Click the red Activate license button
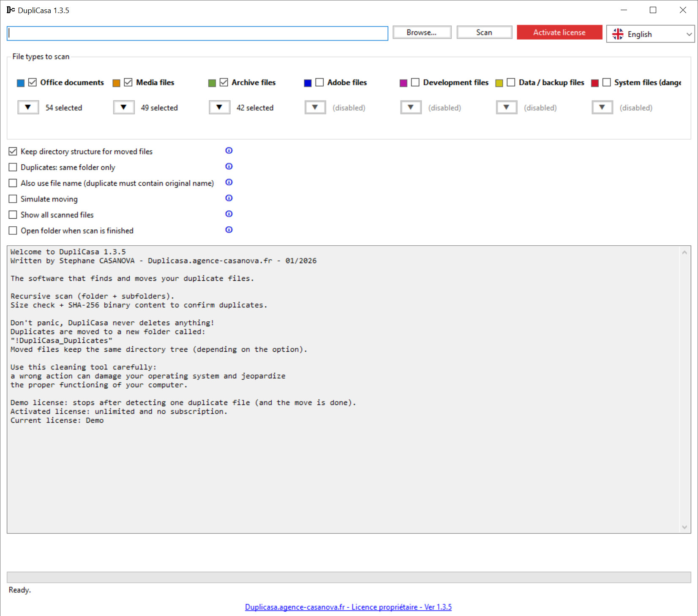The height and width of the screenshot is (616, 698). [x=559, y=33]
